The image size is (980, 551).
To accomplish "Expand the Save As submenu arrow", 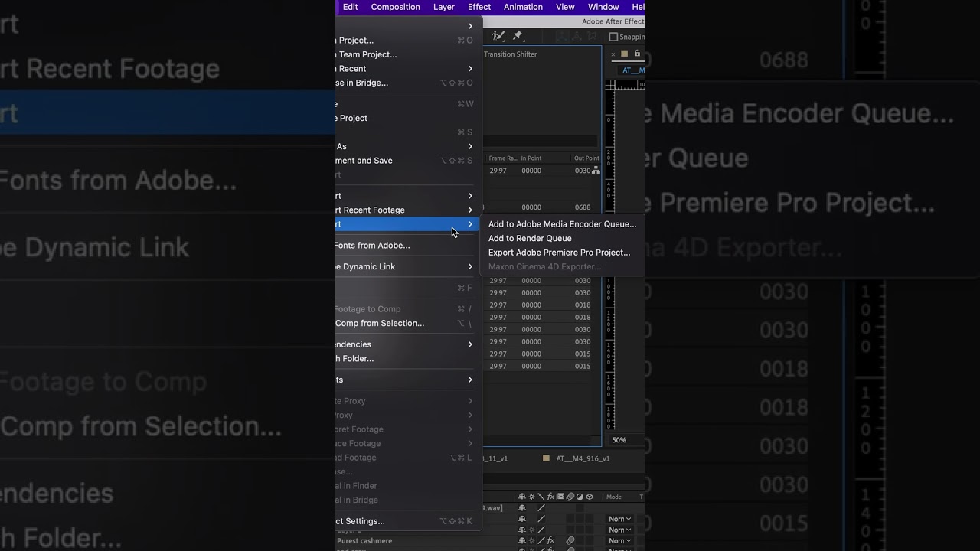I will 470,146.
